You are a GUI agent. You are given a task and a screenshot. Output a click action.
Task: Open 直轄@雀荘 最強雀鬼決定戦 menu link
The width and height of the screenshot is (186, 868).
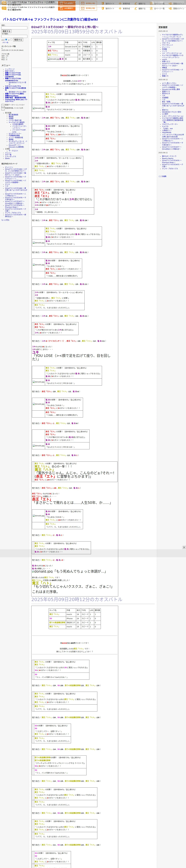[x=15, y=98]
